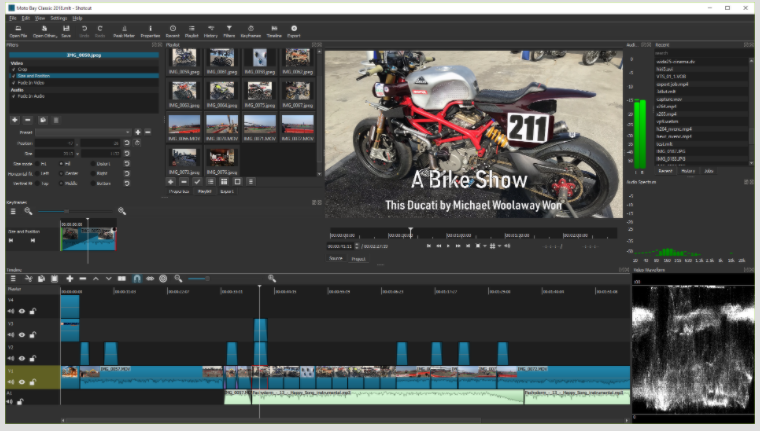
Task: Switch to the Jobs tab
Action: [709, 171]
